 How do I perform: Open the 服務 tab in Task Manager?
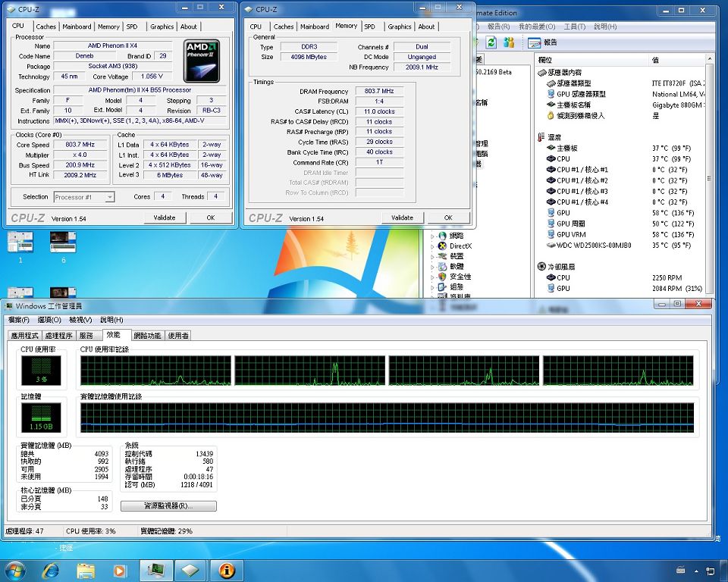[x=86, y=336]
